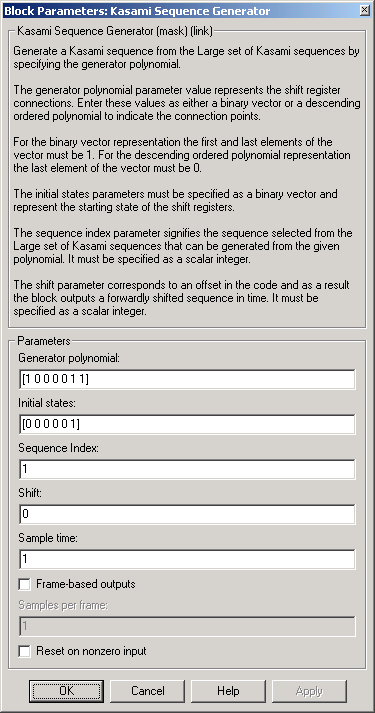375x713 pixels.
Task: Click the Initial states input field
Action: tap(187, 424)
